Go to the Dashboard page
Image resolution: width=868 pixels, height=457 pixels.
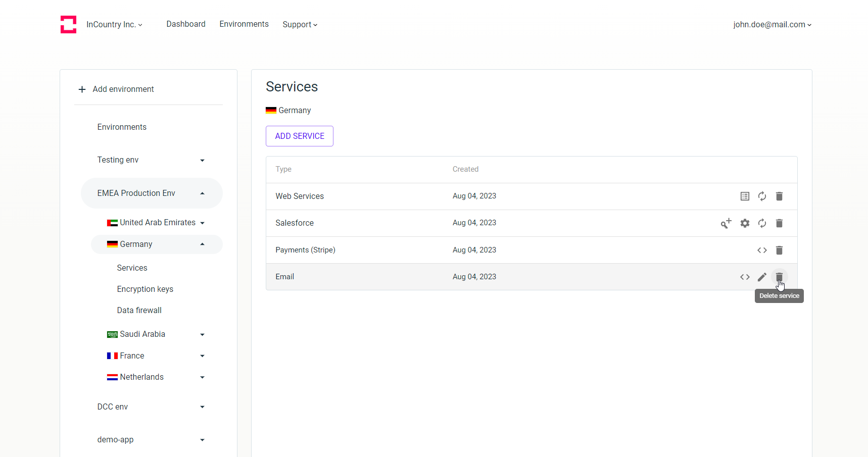(186, 24)
